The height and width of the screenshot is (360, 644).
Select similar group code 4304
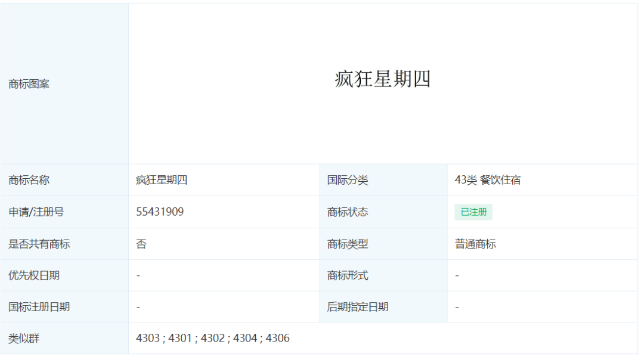point(245,338)
